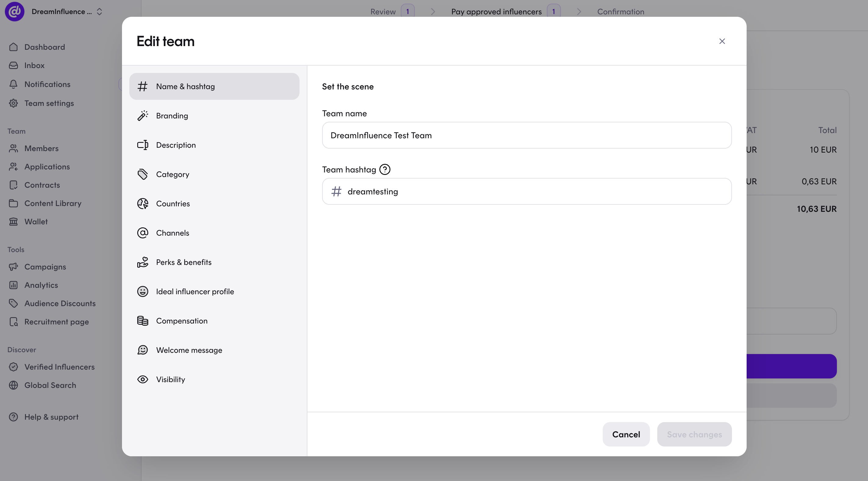Click the Compensation coins icon

[142, 321]
